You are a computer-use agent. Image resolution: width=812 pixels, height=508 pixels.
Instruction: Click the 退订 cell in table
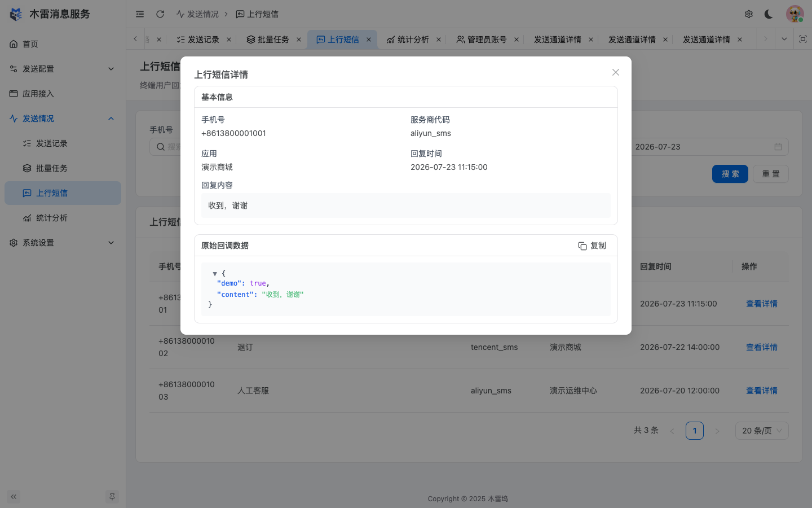tap(245, 347)
